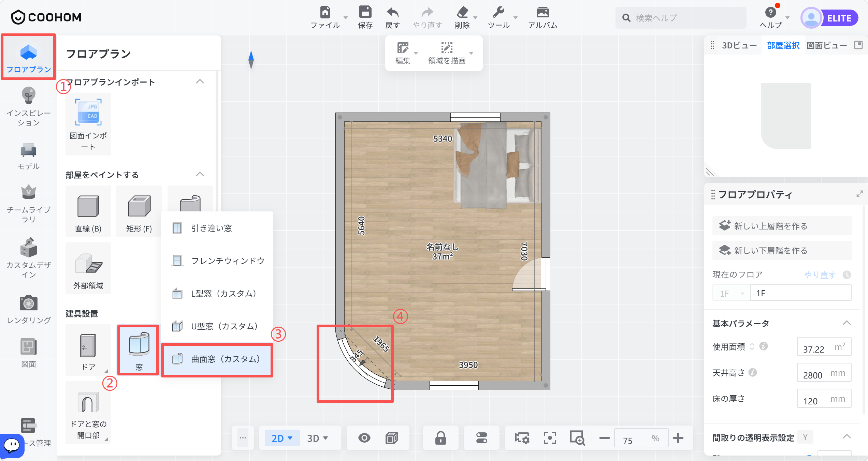
Task: Select the 直線 (B) wall drawing tool
Action: pyautogui.click(x=88, y=211)
